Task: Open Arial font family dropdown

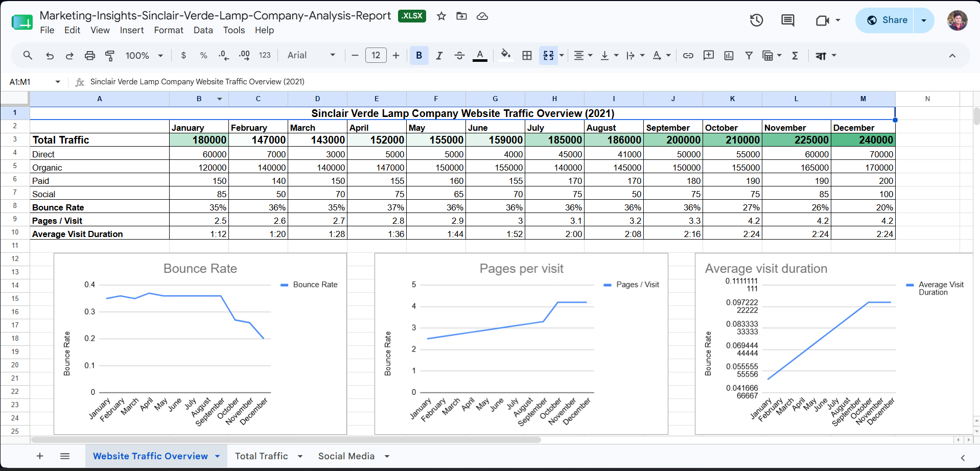Action: (311, 55)
